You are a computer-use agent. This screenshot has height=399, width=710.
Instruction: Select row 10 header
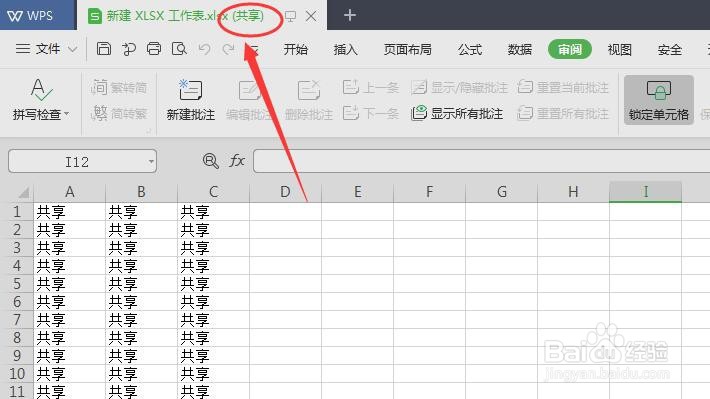point(17,374)
